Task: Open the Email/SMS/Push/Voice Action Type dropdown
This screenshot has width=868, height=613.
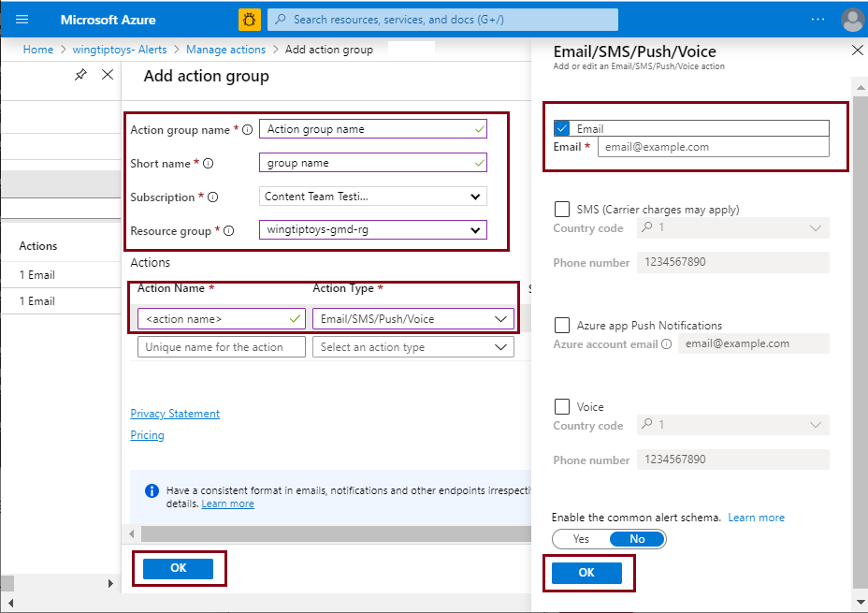Action: (x=413, y=318)
